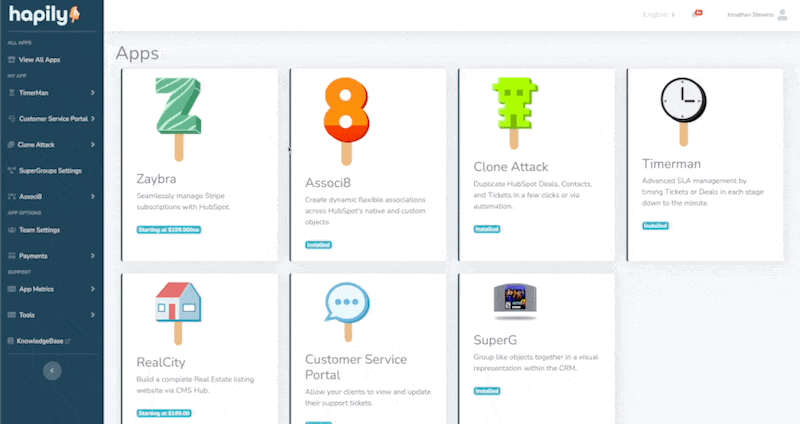Click the SuperGroups Settings sidebar icon
Image resolution: width=800 pixels, height=424 pixels.
(x=12, y=170)
